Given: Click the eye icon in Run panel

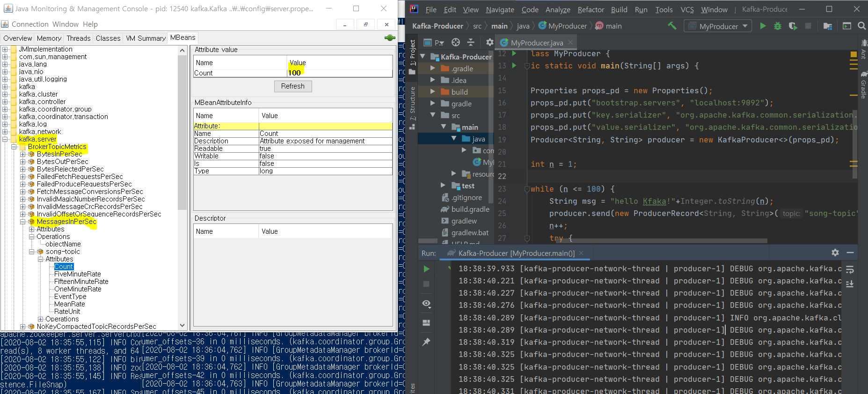Looking at the screenshot, I should pos(426,304).
